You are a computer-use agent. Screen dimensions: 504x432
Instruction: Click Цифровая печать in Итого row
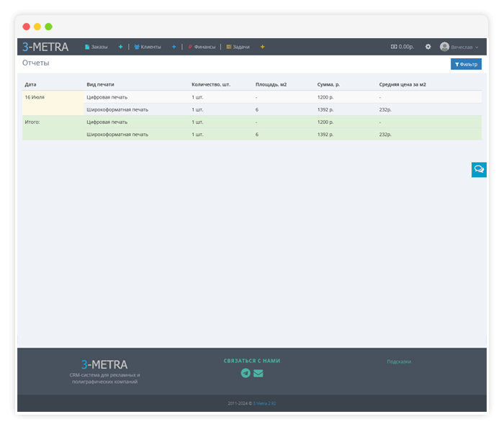coord(107,122)
